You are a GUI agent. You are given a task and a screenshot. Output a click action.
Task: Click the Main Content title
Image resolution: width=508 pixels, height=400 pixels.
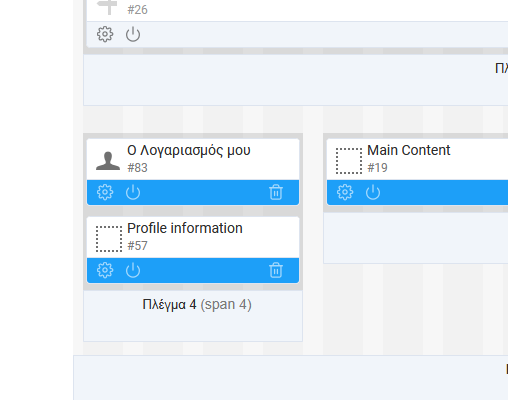pyautogui.click(x=409, y=150)
